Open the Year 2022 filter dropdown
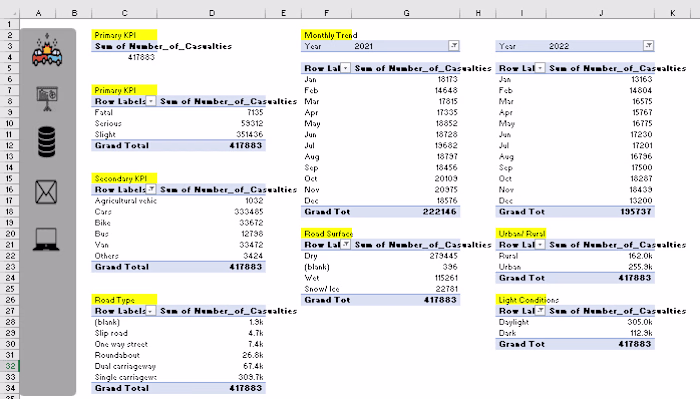 648,46
